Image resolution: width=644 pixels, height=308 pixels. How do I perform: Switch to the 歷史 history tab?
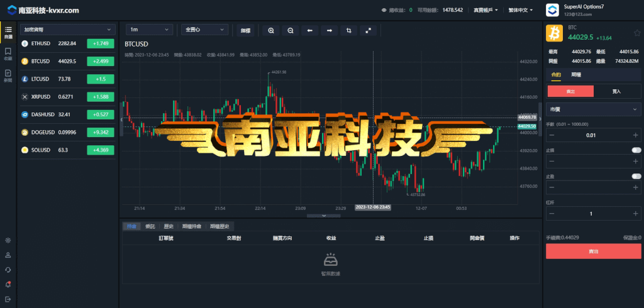coord(169,226)
